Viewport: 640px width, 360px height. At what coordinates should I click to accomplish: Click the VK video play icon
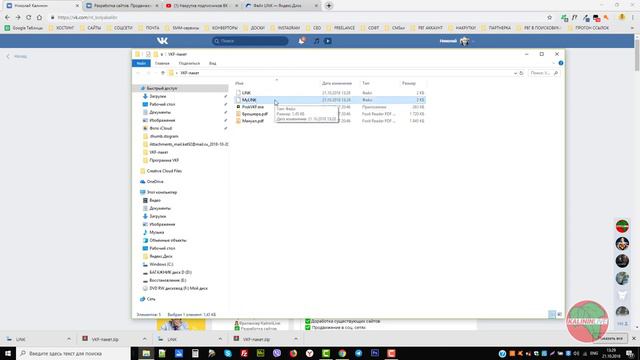(x=328, y=41)
